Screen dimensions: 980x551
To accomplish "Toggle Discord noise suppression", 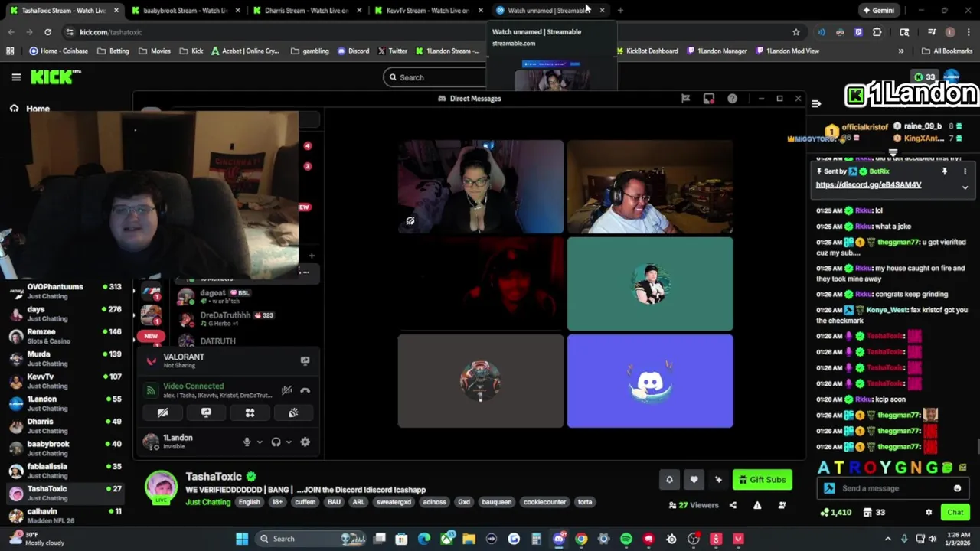I will click(x=286, y=390).
